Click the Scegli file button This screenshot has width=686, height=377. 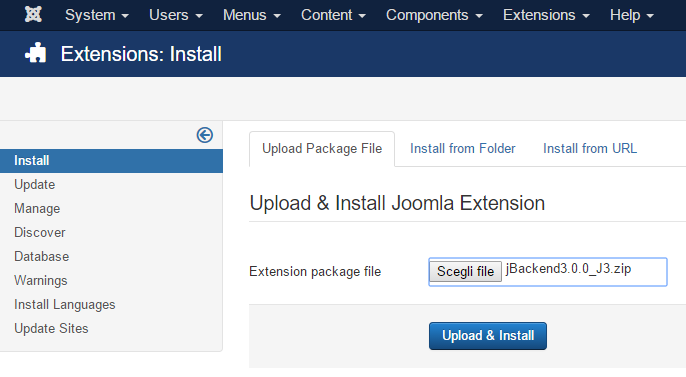point(466,272)
